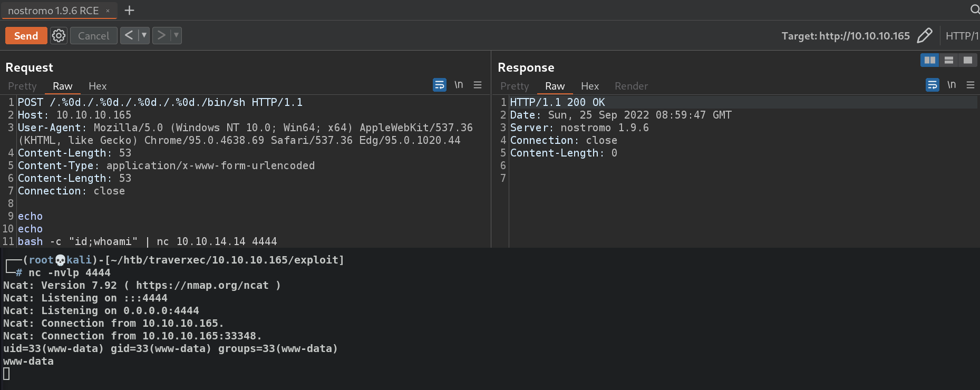Open the search magnifier icon
This screenshot has height=390, width=980.
[974, 9]
